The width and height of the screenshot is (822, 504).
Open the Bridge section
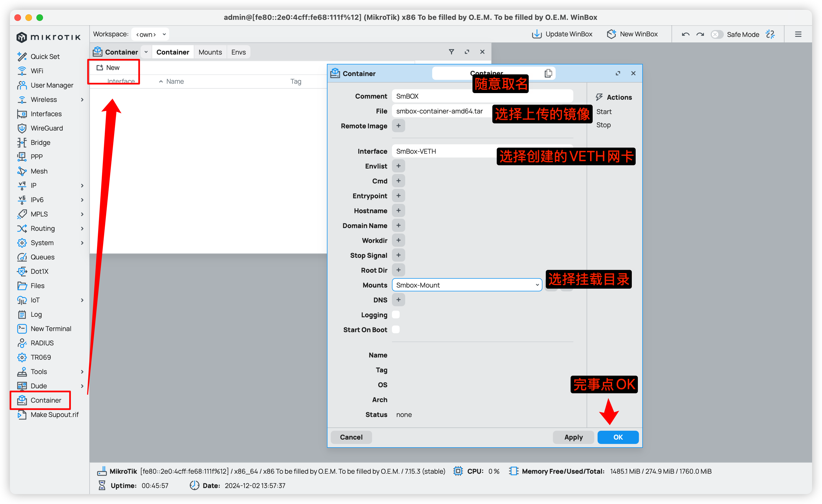[40, 143]
